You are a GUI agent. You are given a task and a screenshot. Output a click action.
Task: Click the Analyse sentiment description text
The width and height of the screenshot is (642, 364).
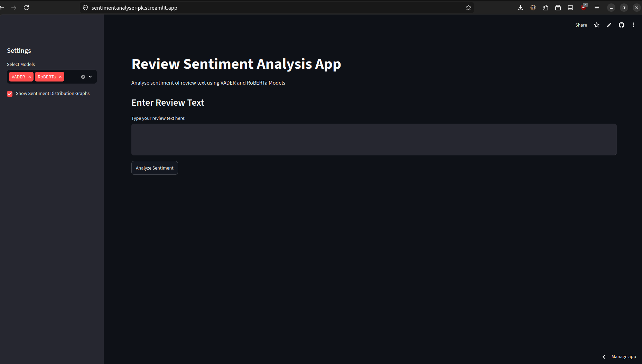coord(208,83)
